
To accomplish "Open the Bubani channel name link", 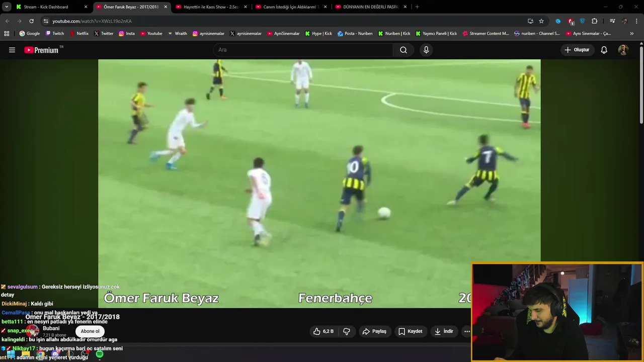I will pyautogui.click(x=51, y=328).
